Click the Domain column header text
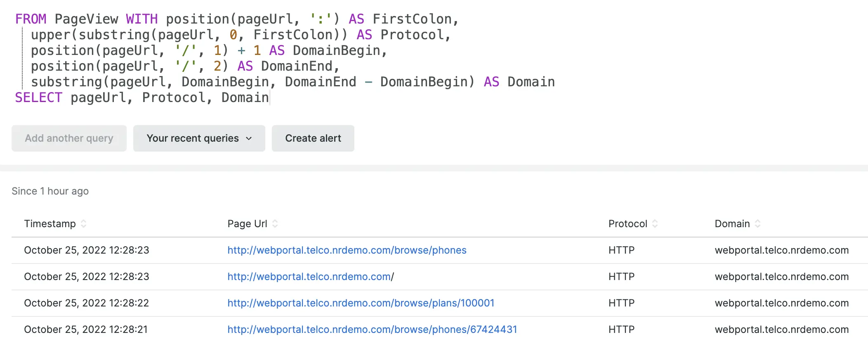The image size is (868, 342). point(732,224)
